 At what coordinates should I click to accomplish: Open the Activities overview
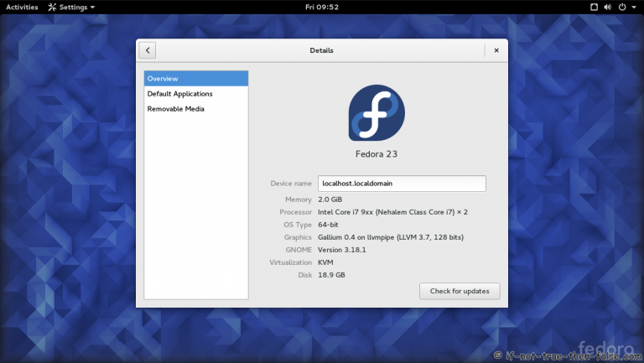[x=22, y=7]
